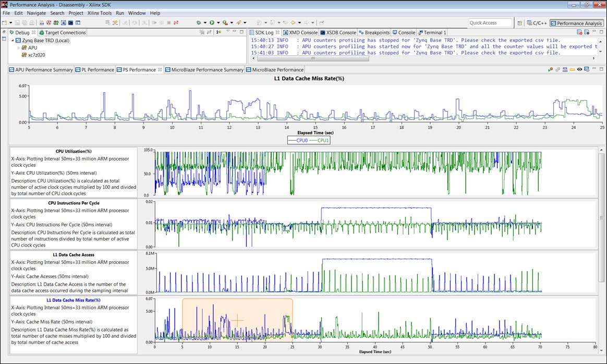This screenshot has height=364, width=607.
Task: Open the File menu
Action: tap(6, 13)
